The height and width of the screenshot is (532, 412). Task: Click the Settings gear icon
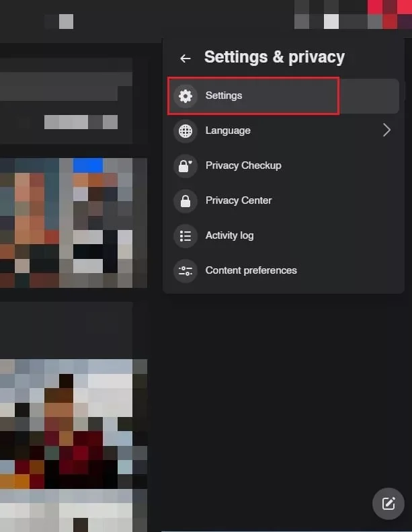(185, 96)
